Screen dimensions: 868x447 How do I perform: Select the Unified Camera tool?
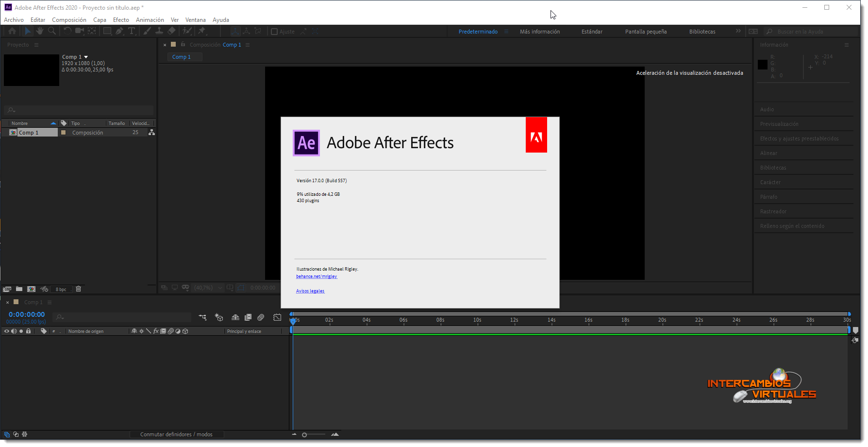click(x=80, y=31)
